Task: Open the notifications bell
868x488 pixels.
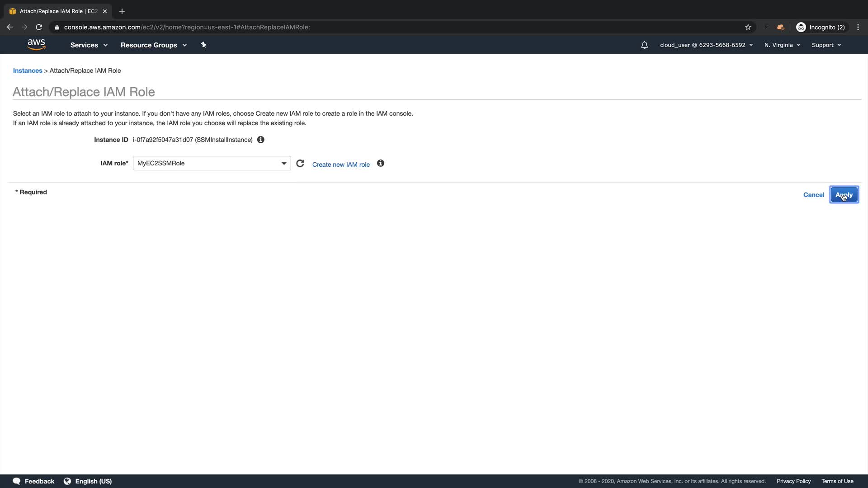Action: [644, 45]
